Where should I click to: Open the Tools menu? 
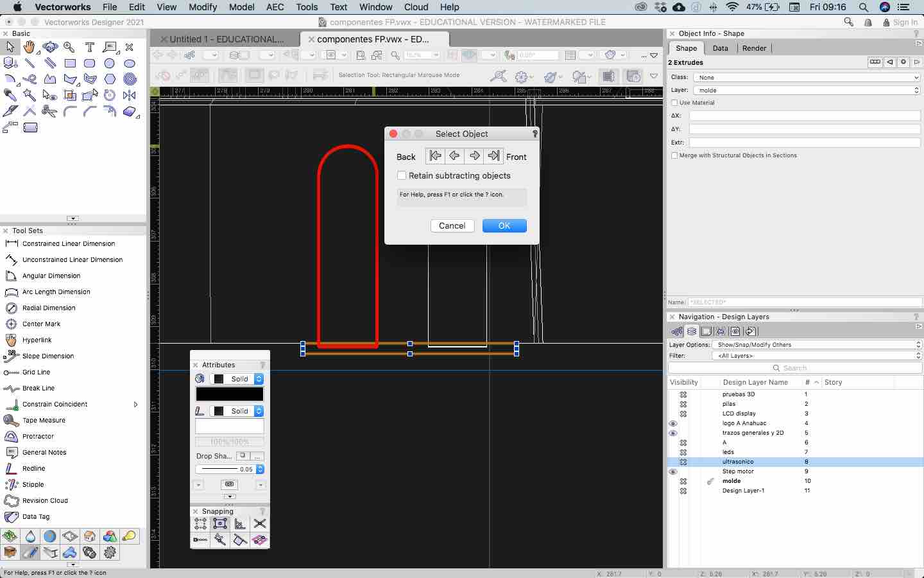(x=307, y=7)
